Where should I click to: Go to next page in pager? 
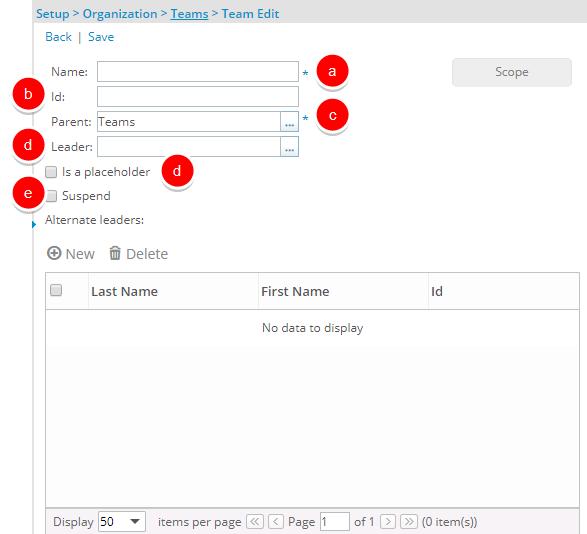388,521
